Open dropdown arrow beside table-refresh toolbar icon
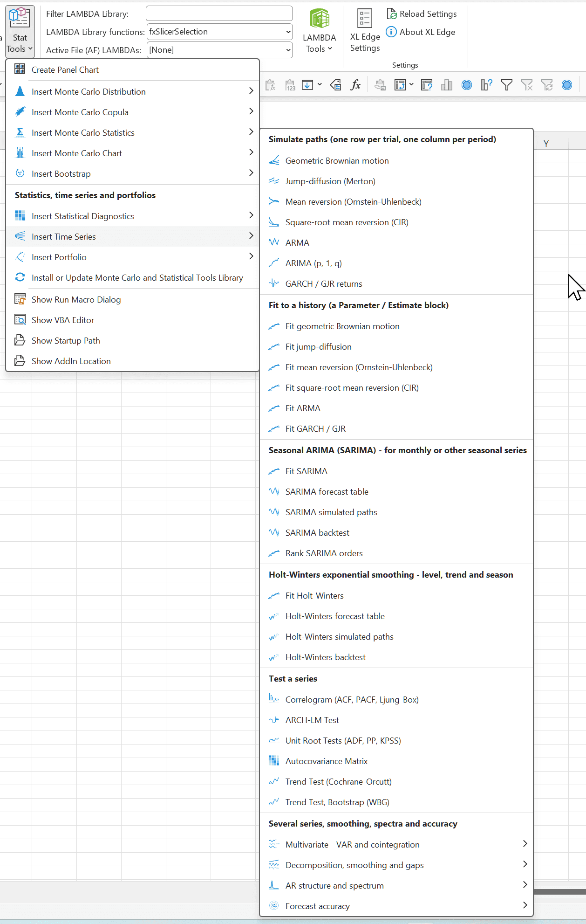Viewport: 586px width, 924px height. click(411, 85)
